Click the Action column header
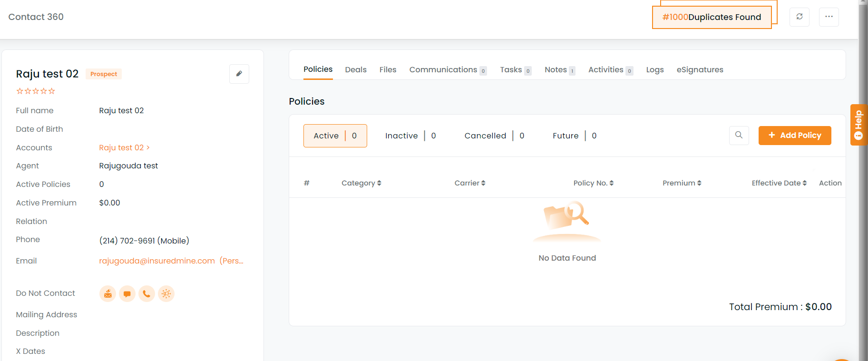This screenshot has height=361, width=868. (x=830, y=183)
